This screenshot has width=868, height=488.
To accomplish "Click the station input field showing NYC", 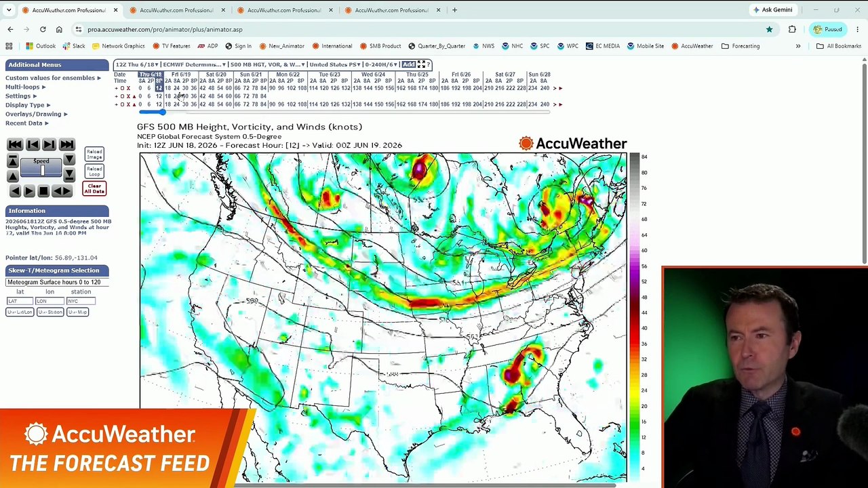I will tap(81, 301).
